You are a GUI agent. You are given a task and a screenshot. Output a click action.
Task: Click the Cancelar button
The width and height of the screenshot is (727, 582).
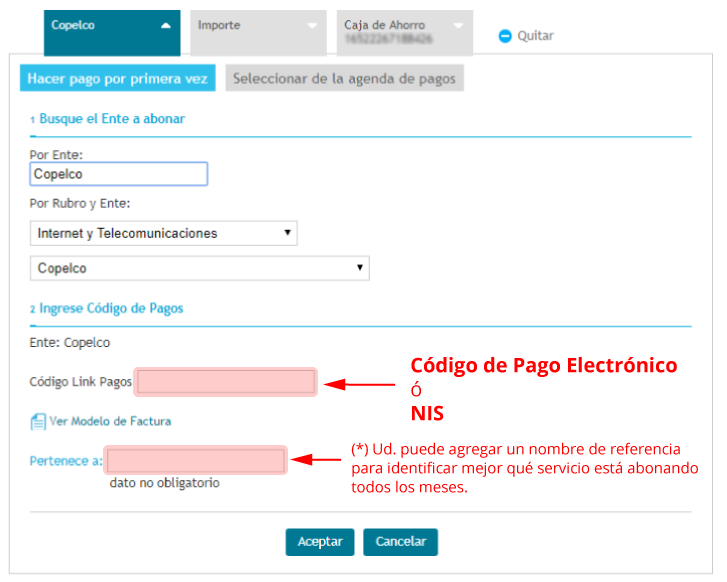pyautogui.click(x=401, y=542)
